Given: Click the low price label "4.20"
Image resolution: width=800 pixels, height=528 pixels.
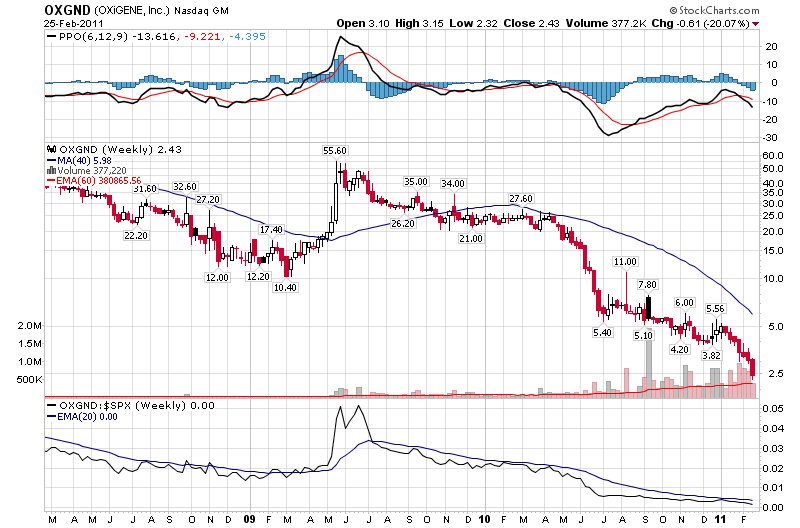Looking at the screenshot, I should click(x=680, y=349).
